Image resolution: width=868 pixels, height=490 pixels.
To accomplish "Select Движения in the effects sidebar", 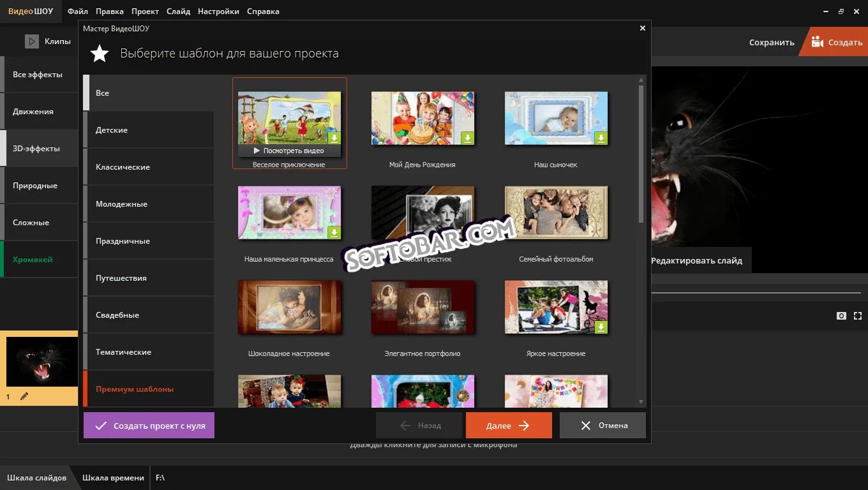I will click(x=39, y=112).
